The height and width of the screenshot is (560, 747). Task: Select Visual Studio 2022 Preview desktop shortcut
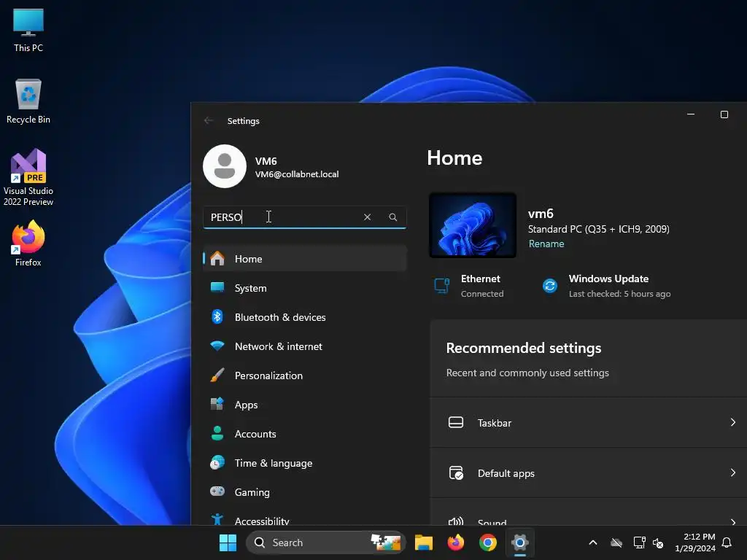[x=28, y=177]
